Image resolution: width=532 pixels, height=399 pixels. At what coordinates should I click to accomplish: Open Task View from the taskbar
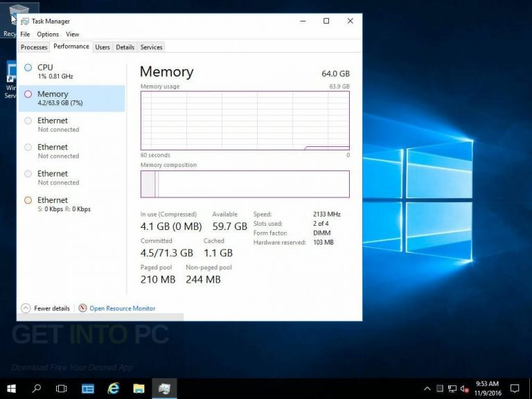click(x=62, y=389)
